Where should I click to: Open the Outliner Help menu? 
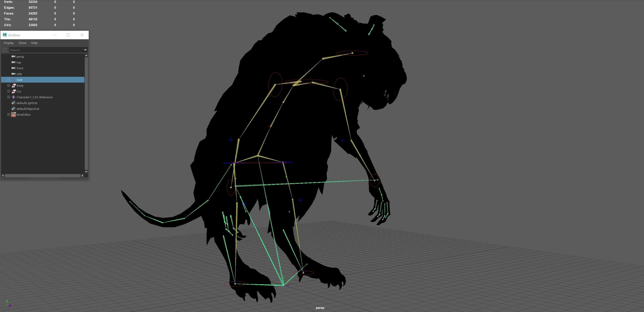pos(34,43)
